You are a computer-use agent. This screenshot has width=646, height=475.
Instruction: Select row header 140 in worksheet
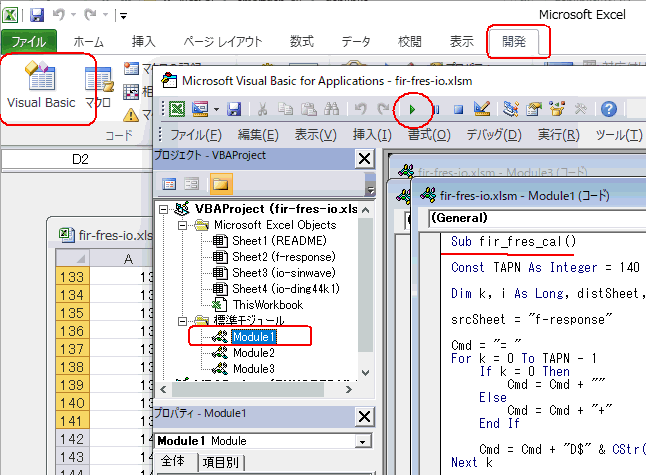coord(73,402)
